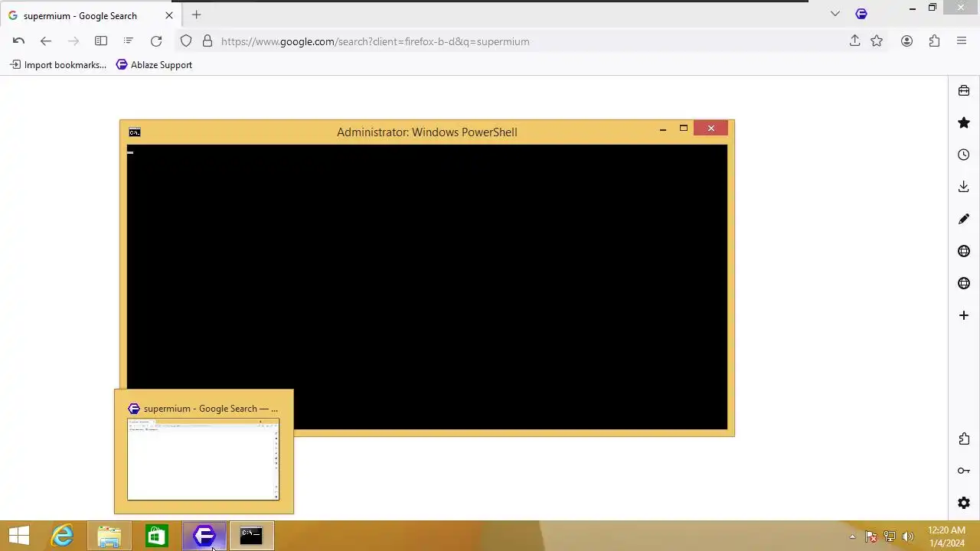Show hidden tray icons arrow
980x551 pixels.
(x=852, y=536)
